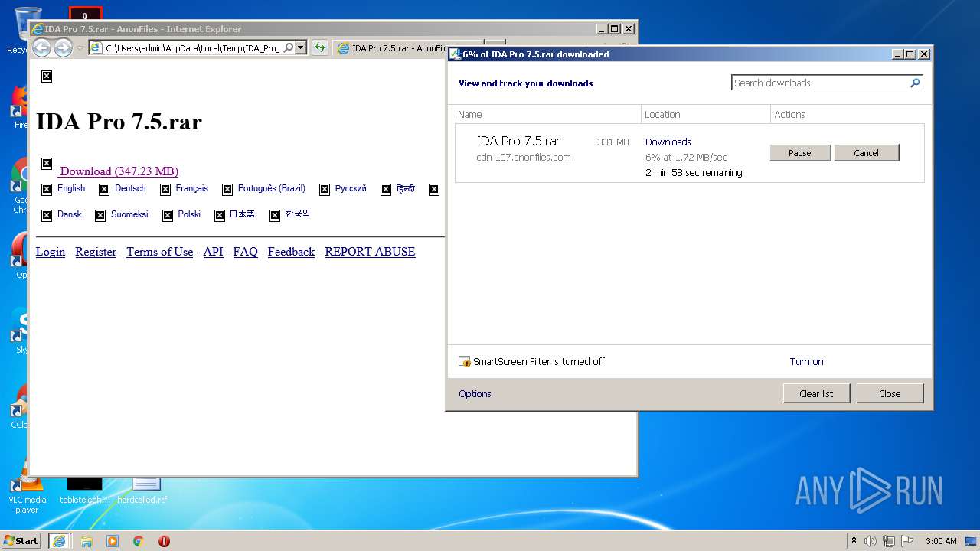This screenshot has width=980, height=551.
Task: Open the Login link
Action: pyautogui.click(x=51, y=252)
